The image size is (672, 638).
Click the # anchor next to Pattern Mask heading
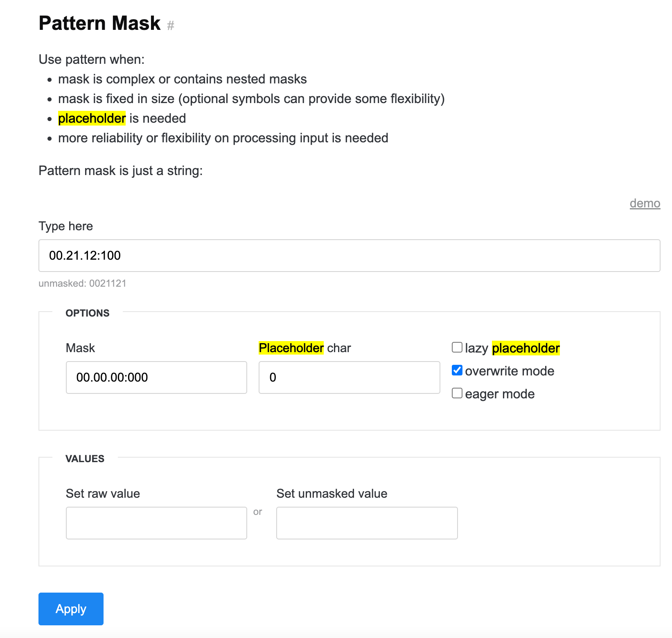171,25
